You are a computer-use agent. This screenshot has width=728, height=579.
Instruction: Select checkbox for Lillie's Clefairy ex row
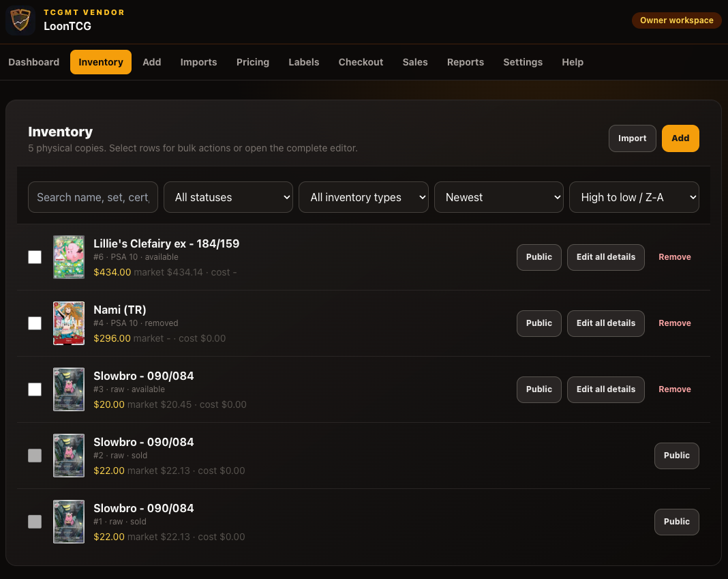click(x=35, y=257)
